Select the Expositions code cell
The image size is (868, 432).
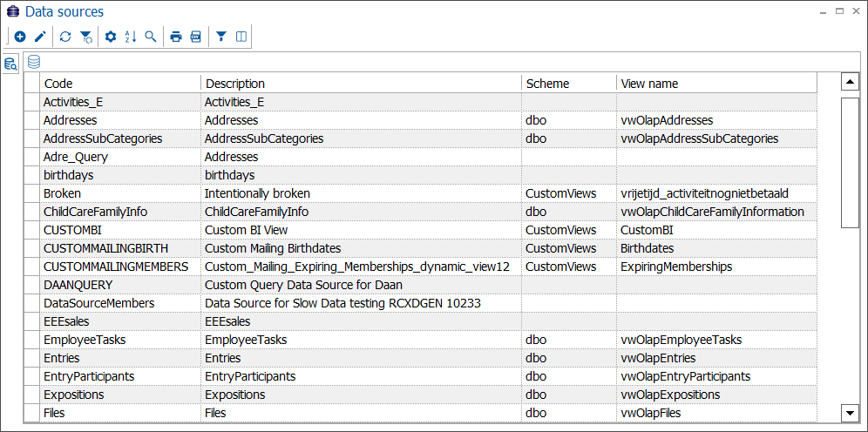tap(120, 394)
